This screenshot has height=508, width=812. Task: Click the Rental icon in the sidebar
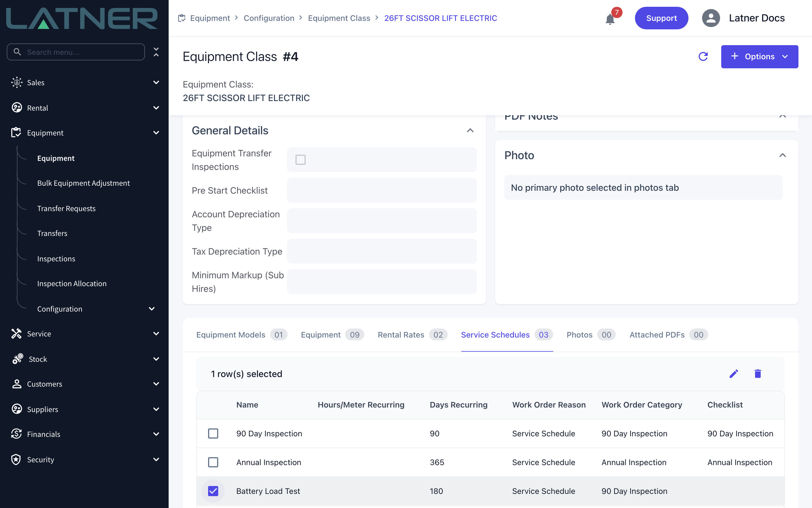tap(16, 108)
